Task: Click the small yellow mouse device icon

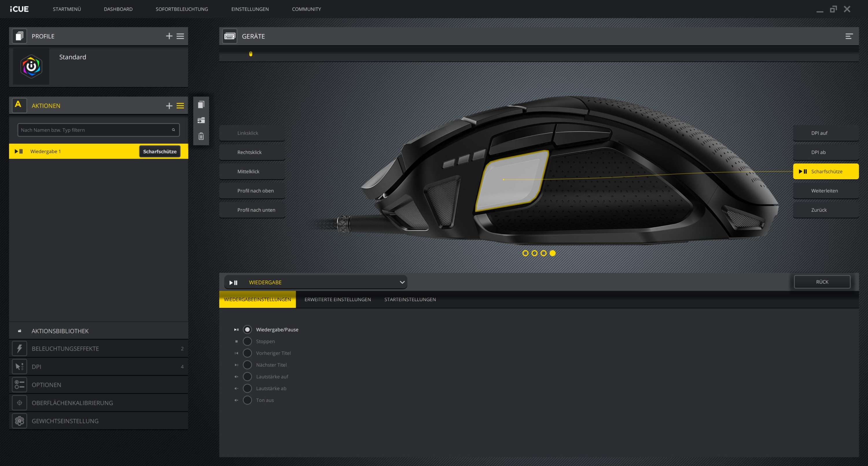Action: coord(251,54)
